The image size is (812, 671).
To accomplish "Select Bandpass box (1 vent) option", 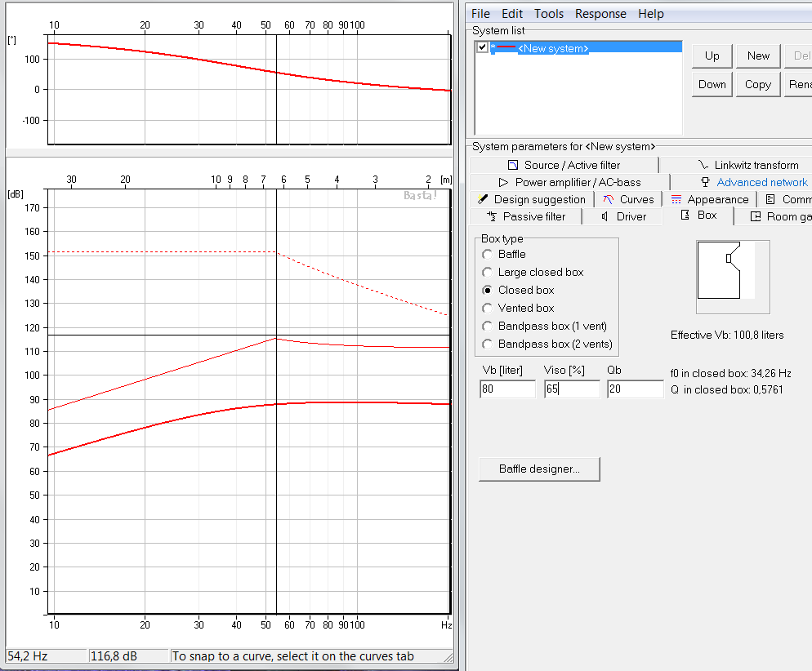I will coord(487,327).
